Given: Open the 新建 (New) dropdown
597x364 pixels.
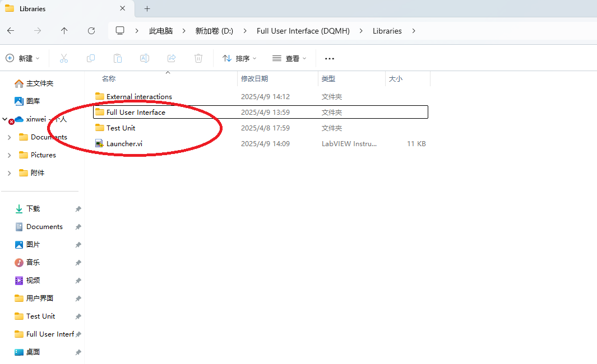Looking at the screenshot, I should [23, 58].
